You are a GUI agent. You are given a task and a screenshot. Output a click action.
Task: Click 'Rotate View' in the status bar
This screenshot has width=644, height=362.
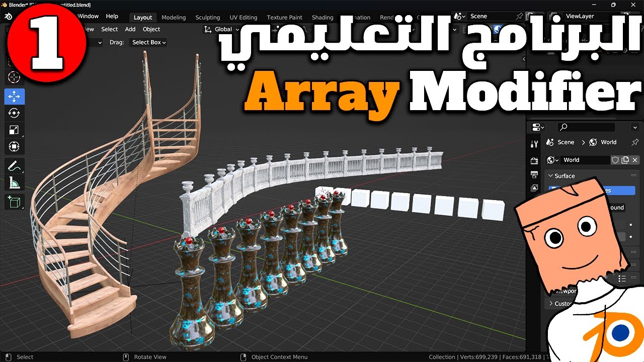(150, 357)
